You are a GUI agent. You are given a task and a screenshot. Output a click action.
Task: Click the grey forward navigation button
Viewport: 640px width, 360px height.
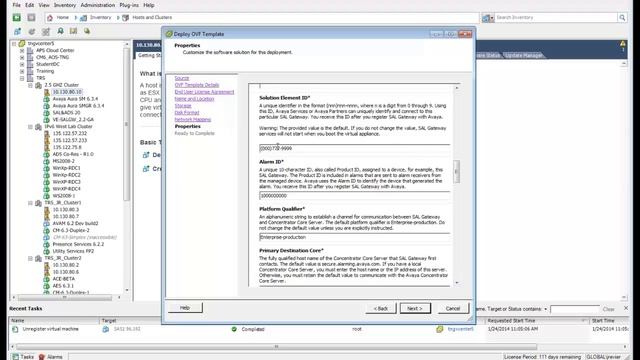point(31,18)
